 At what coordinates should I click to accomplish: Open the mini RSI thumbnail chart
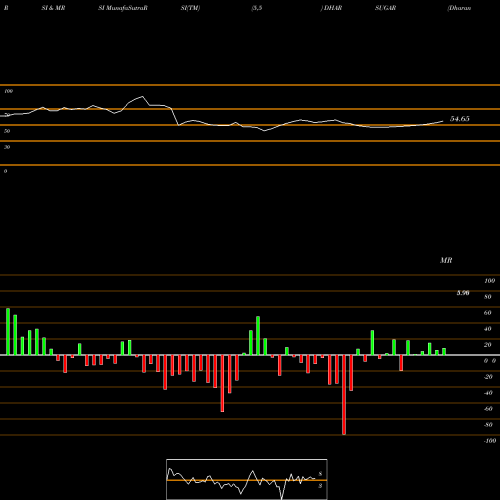247,479
